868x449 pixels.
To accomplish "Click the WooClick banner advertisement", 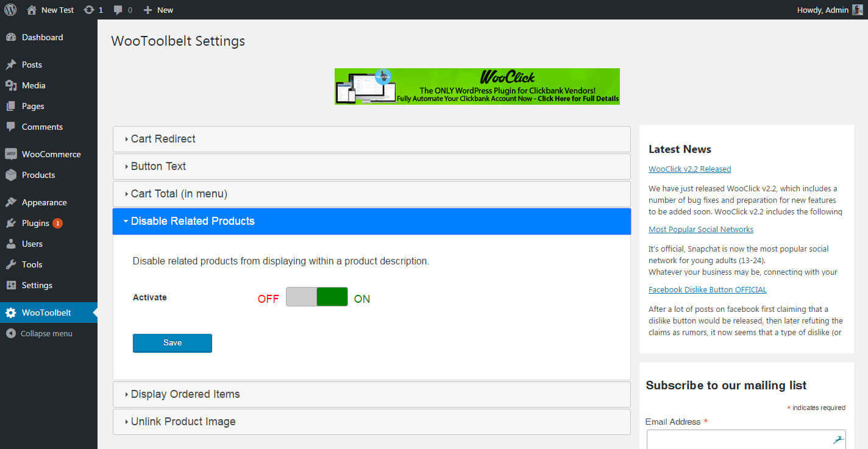I will 477,87.
